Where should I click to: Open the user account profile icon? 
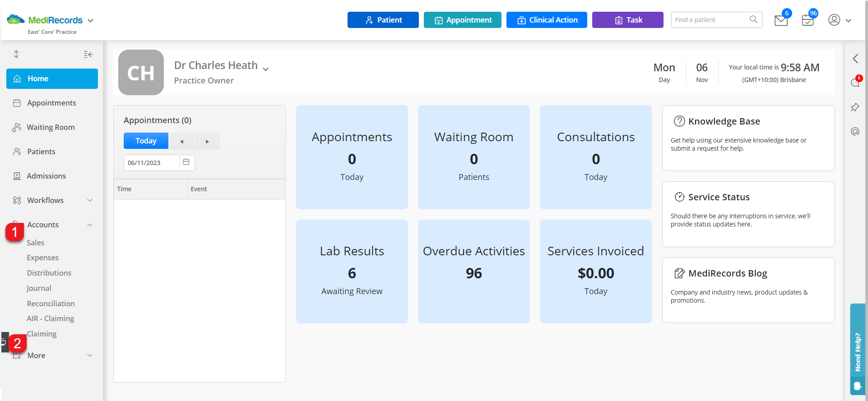click(834, 20)
